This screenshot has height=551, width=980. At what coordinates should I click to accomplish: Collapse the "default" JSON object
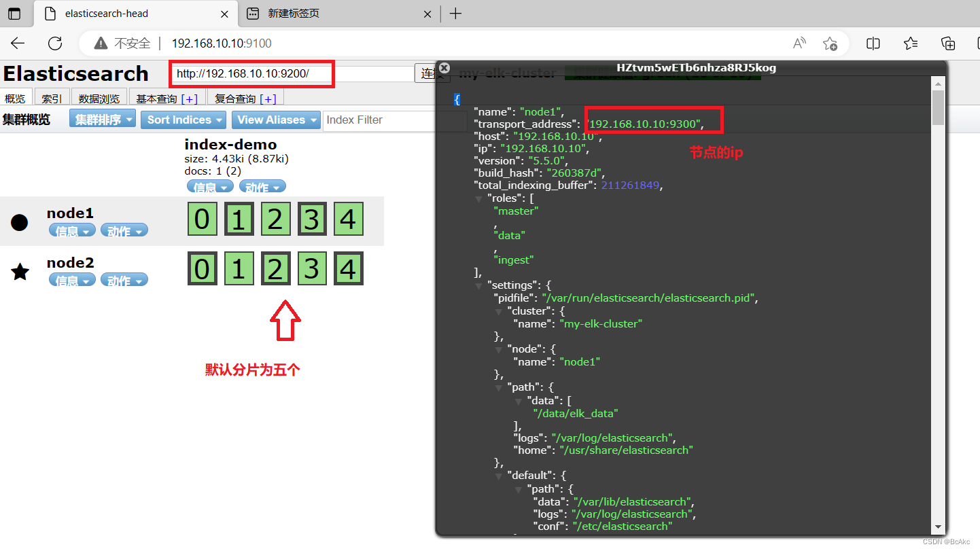point(500,476)
